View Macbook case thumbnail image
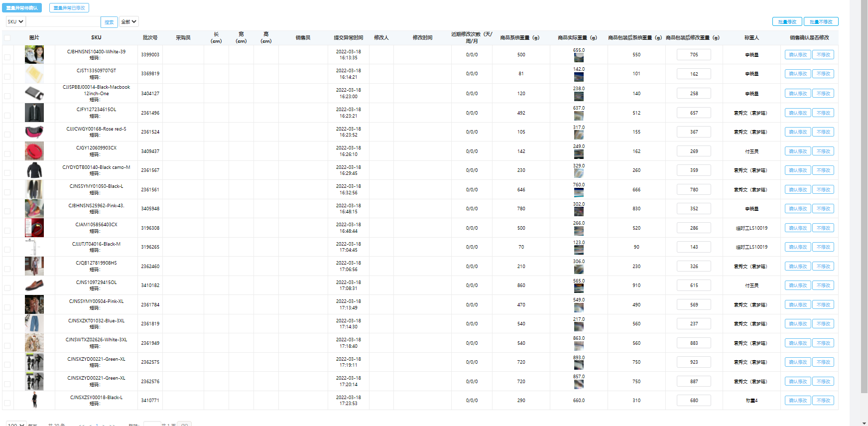This screenshot has width=868, height=426. (x=34, y=93)
